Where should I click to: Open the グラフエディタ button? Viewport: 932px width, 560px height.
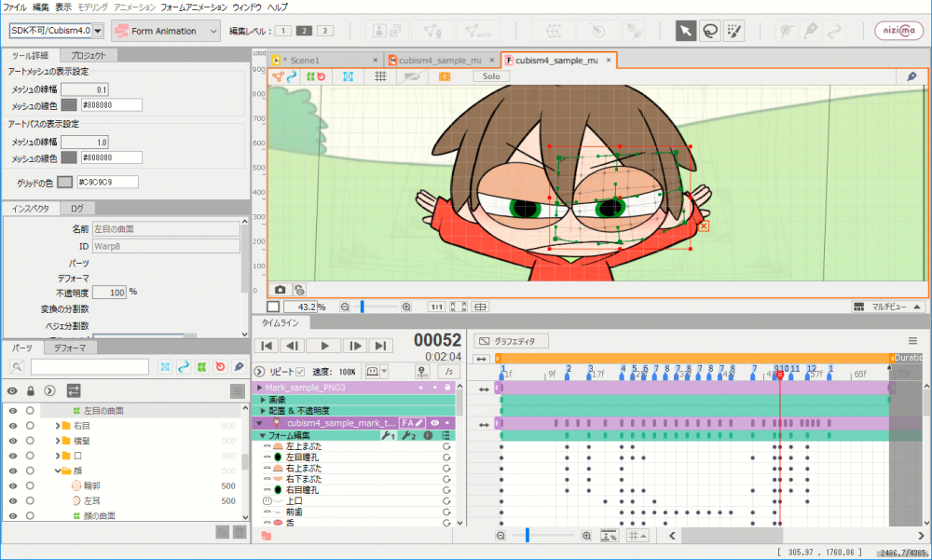(511, 341)
